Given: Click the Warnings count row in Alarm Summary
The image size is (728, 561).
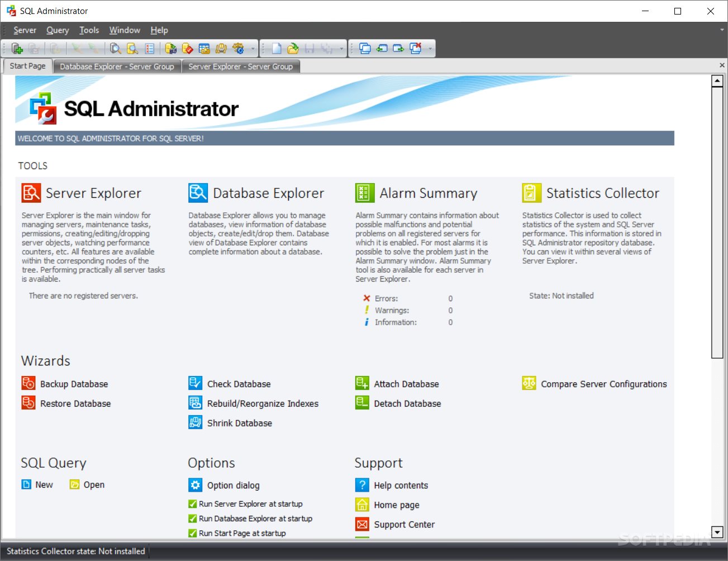Looking at the screenshot, I should coord(408,310).
